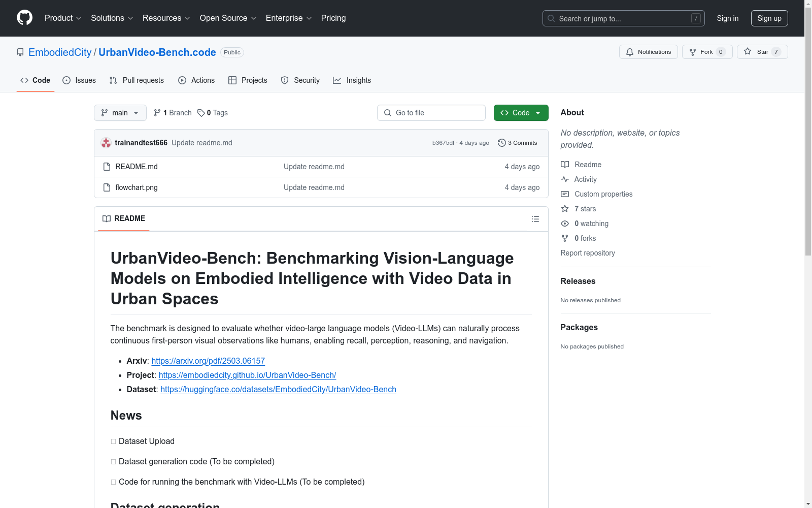Image resolution: width=812 pixels, height=508 pixels.
Task: Open the arxiv.org PDF link
Action: tap(208, 361)
